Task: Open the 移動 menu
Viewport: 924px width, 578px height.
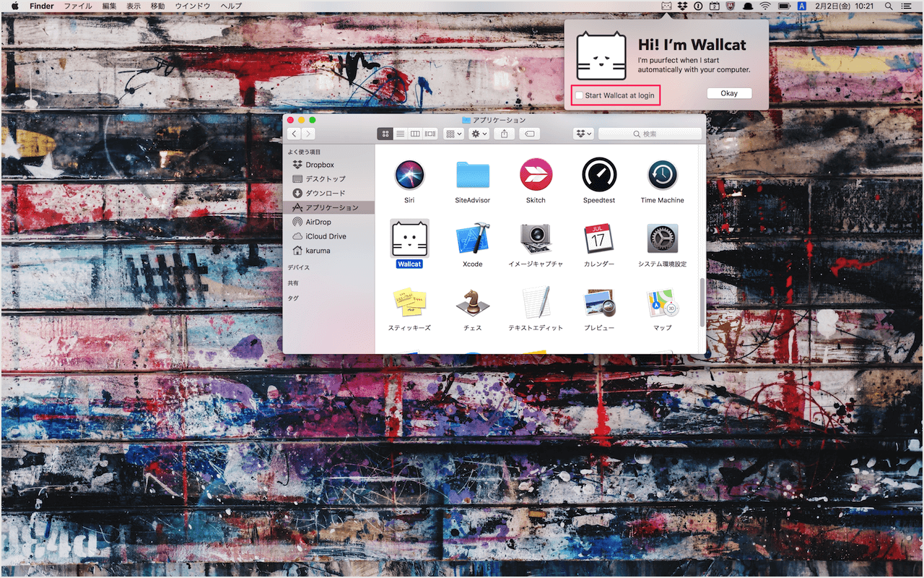Action: click(157, 6)
